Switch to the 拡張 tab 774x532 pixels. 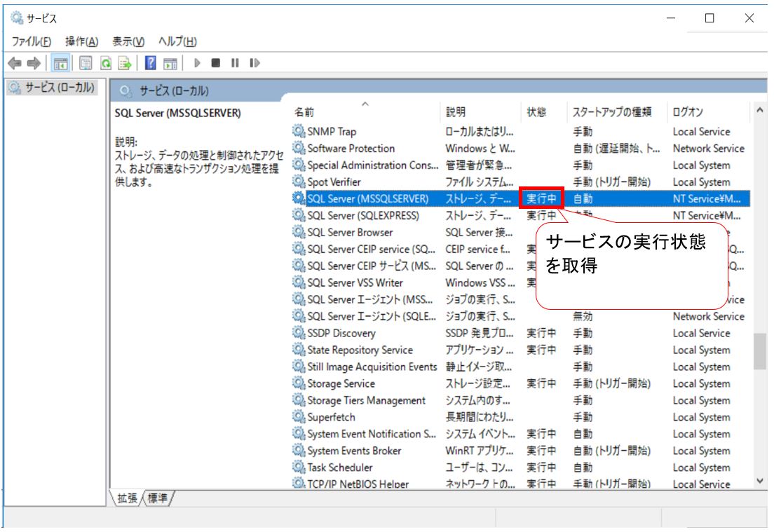point(128,498)
